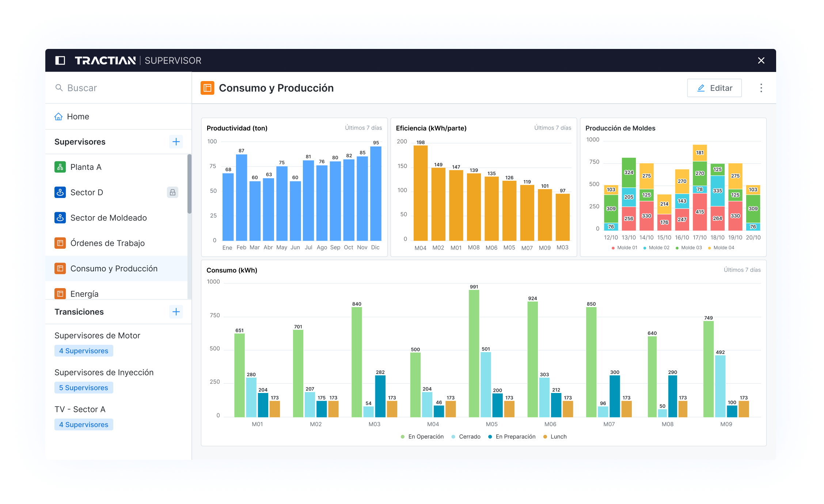Click the Editar button
Screen dimensions: 824x504
(714, 88)
